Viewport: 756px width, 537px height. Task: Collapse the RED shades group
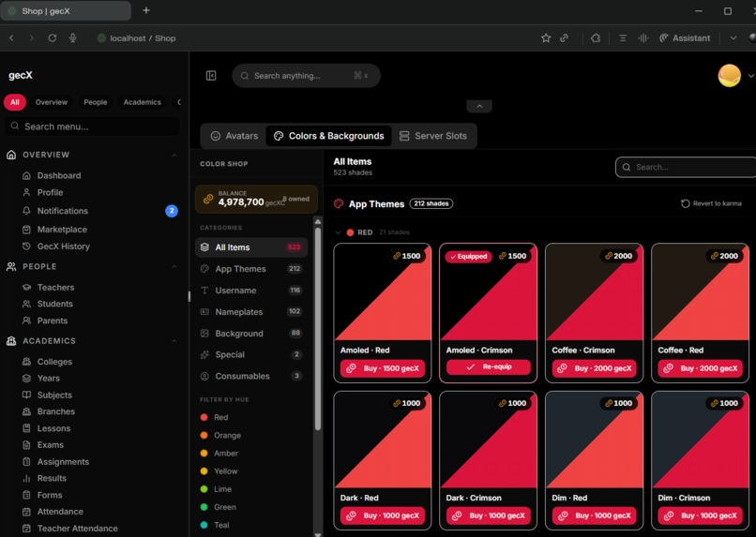coord(338,232)
